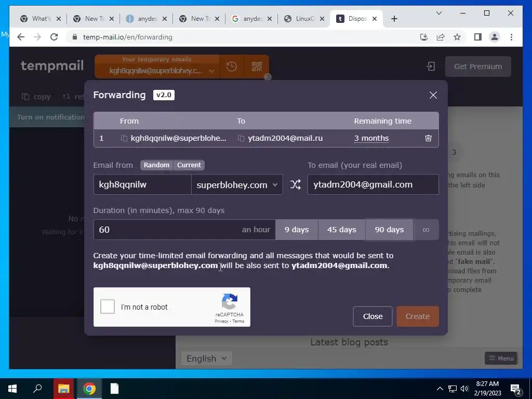
Task: Select the infinity duration option
Action: (x=426, y=230)
